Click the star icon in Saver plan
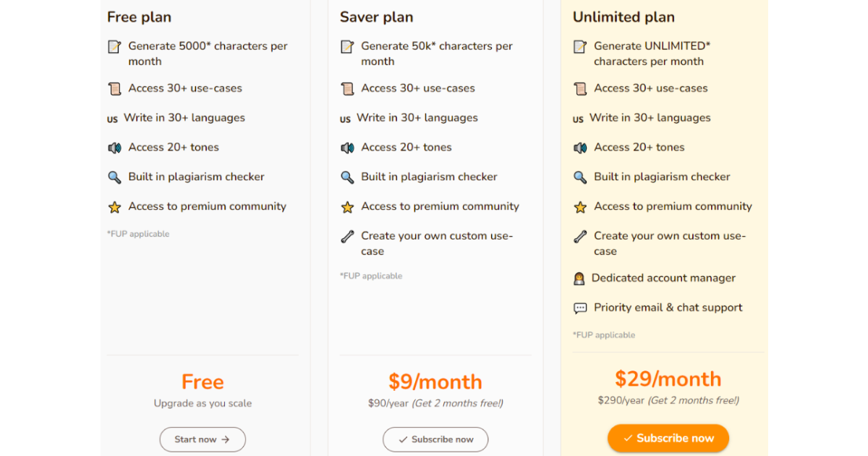868x456 pixels. point(347,207)
